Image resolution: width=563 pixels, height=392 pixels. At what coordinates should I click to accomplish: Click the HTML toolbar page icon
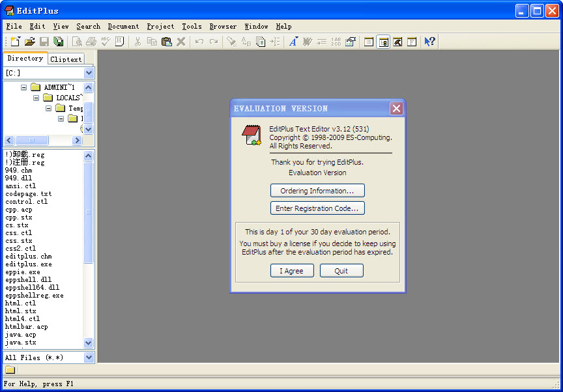(120, 42)
